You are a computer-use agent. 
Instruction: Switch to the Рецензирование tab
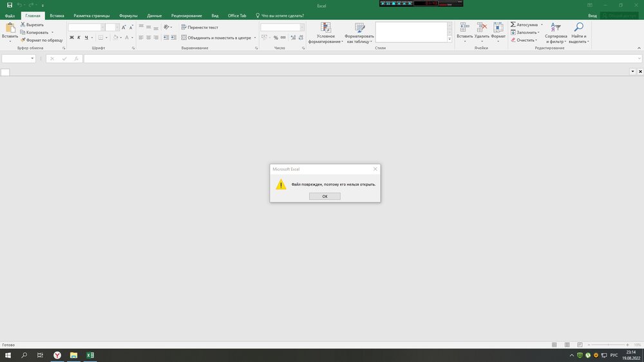(187, 15)
